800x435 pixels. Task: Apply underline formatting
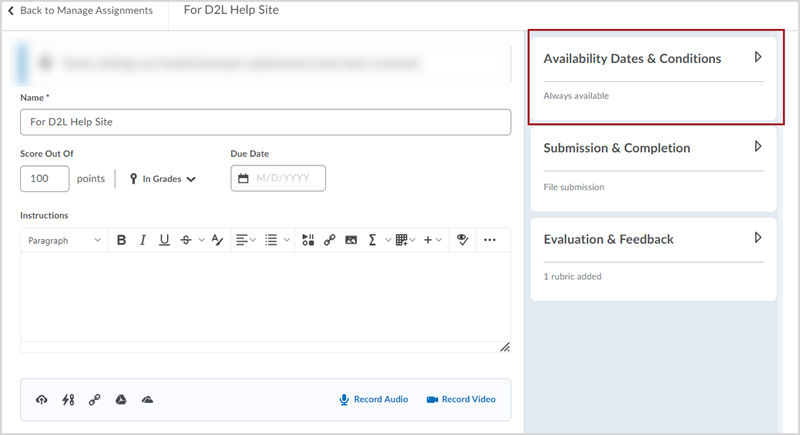tap(164, 240)
